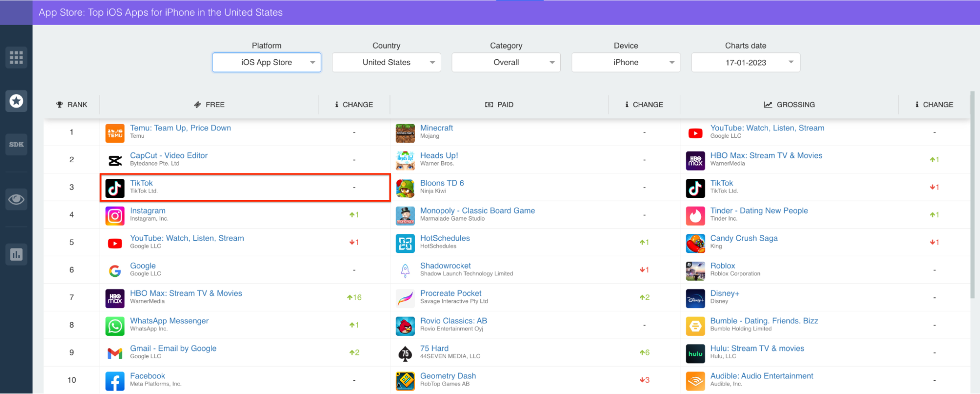Click the Disney+ app icon
The width and height of the screenshot is (980, 394).
tap(695, 298)
